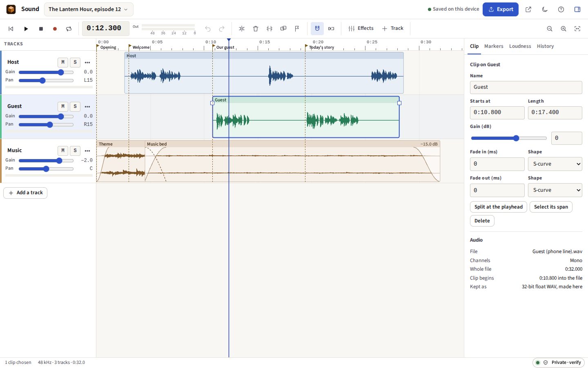
Task: Adjust the Host track gain slider
Action: (46, 72)
